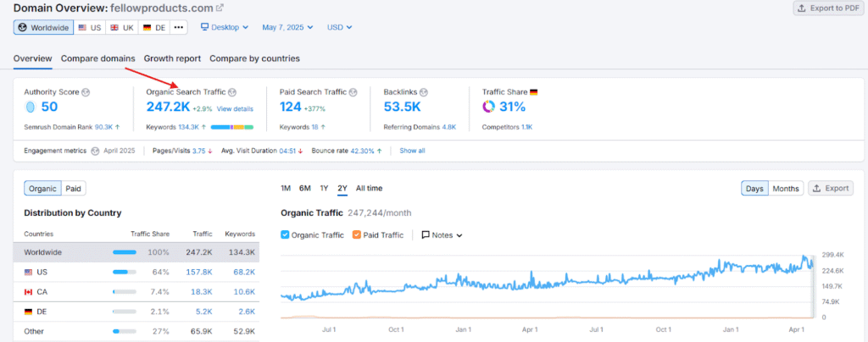Click info icon beside Engagement metrics
The height and width of the screenshot is (342, 868).
pos(95,151)
